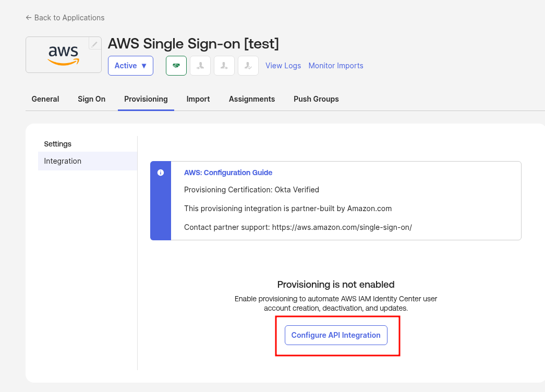Open Monitor Imports link

(336, 66)
